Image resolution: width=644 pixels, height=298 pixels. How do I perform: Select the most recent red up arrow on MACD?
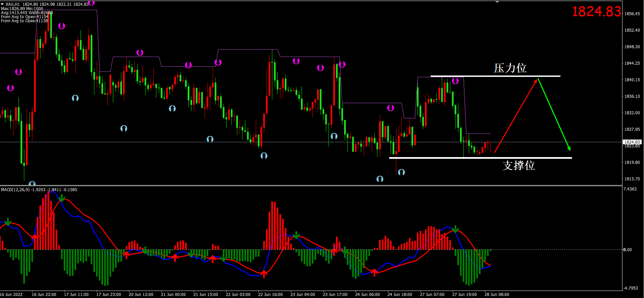[x=374, y=272]
